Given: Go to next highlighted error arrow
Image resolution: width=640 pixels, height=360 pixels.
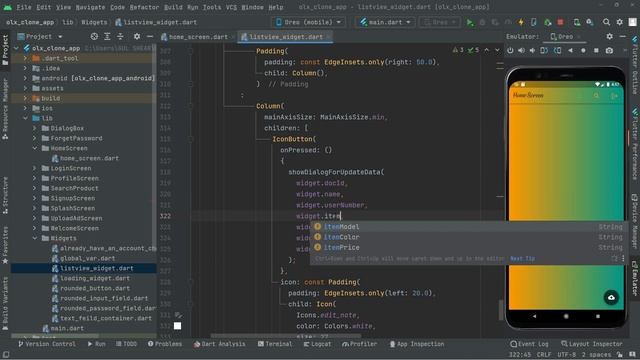Looking at the screenshot, I should (x=497, y=50).
